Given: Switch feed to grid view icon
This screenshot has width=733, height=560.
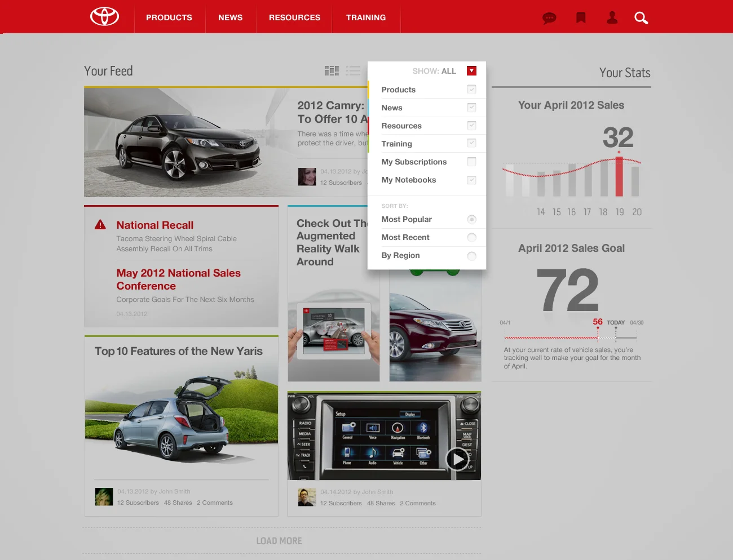Looking at the screenshot, I should tap(332, 70).
